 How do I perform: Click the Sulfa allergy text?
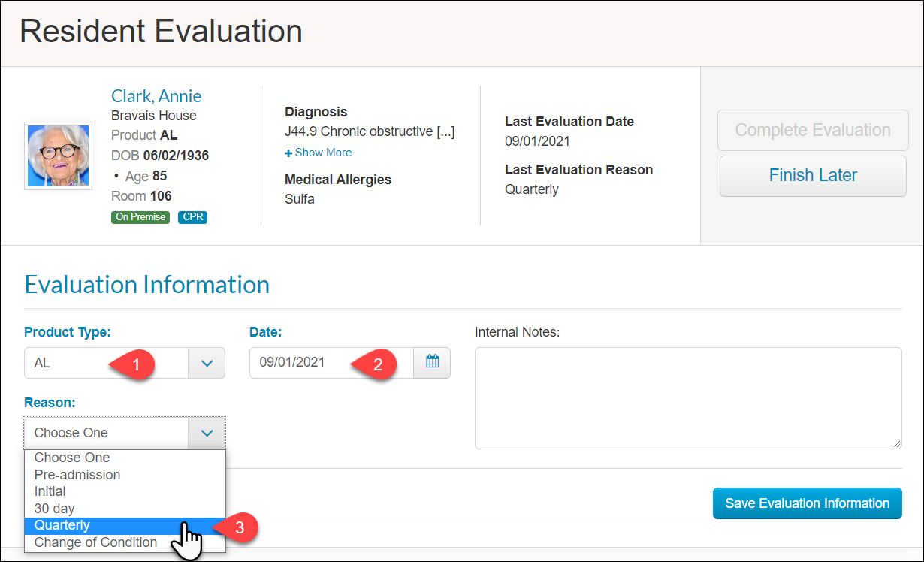pyautogui.click(x=300, y=199)
